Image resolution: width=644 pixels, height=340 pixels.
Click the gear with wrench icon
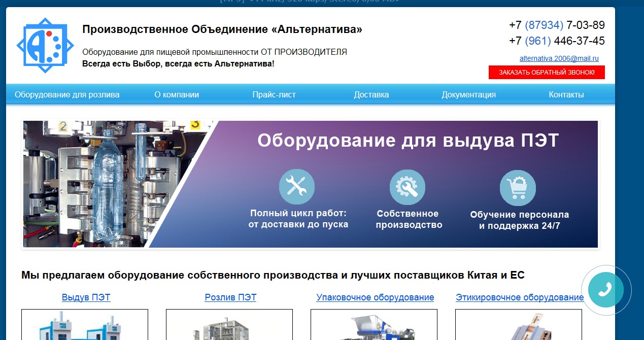[x=408, y=187]
